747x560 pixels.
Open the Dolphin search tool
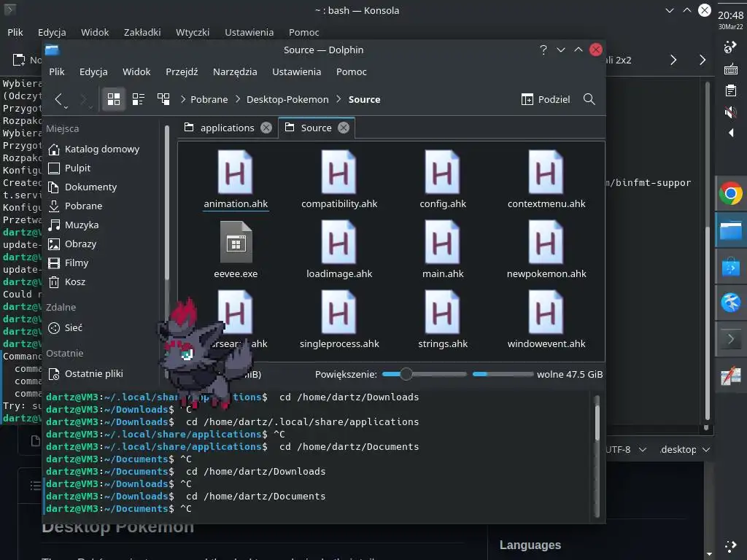[x=589, y=99]
